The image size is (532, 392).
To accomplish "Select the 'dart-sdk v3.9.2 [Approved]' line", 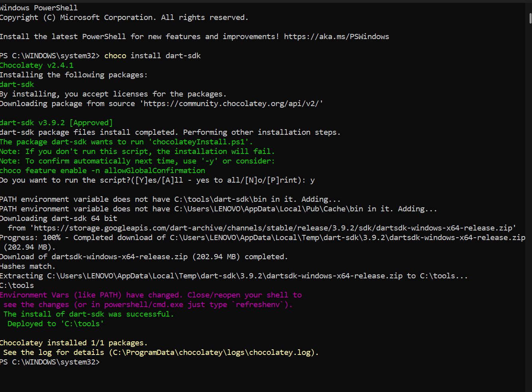I will pyautogui.click(x=56, y=123).
